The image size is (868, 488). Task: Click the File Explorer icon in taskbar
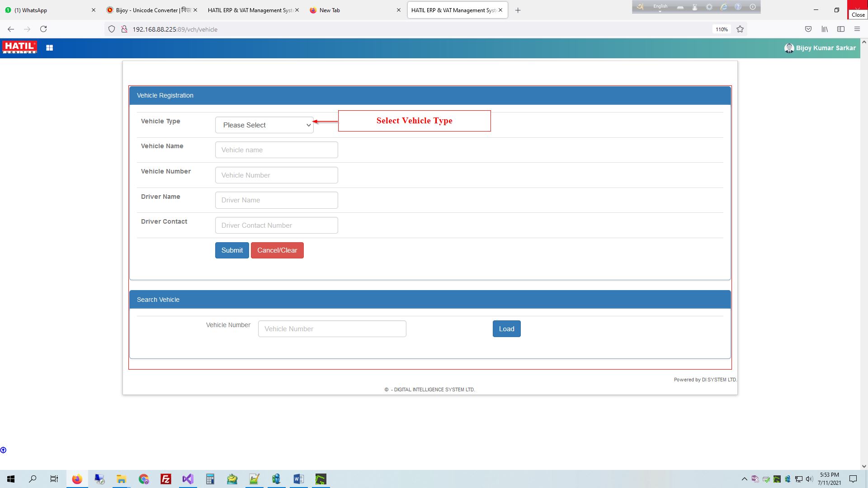[122, 479]
